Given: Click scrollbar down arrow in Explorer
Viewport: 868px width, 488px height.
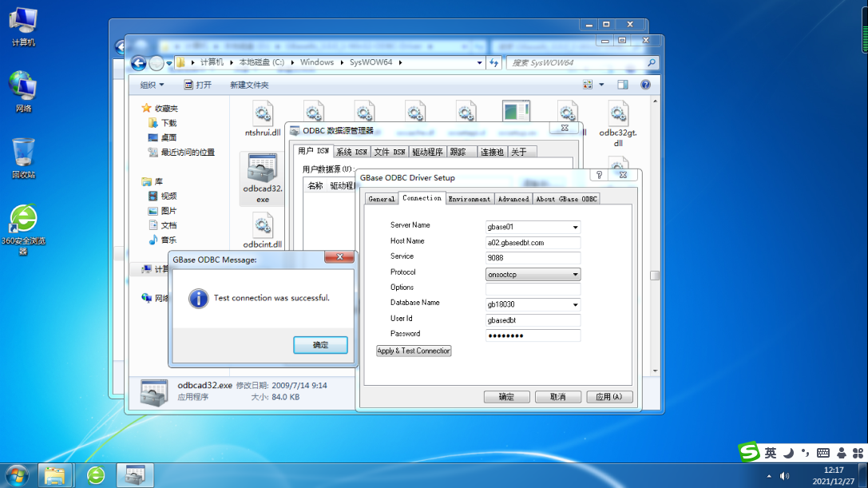Looking at the screenshot, I should coord(655,371).
